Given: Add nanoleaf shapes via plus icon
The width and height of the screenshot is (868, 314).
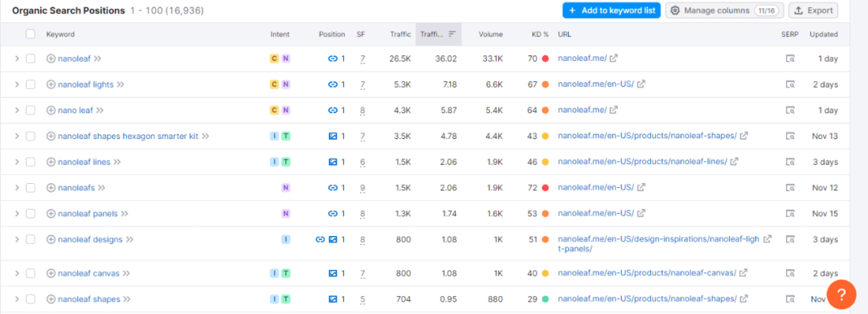Looking at the screenshot, I should (51, 299).
